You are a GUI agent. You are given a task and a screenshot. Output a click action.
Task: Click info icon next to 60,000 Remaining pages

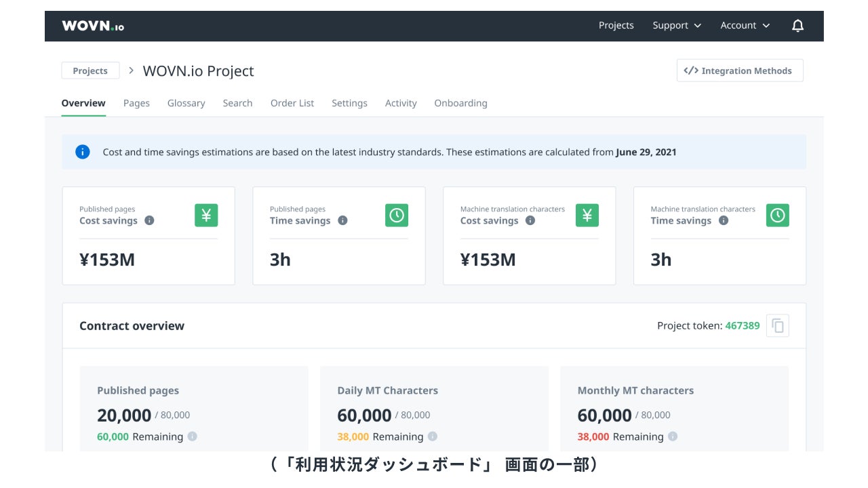click(193, 436)
